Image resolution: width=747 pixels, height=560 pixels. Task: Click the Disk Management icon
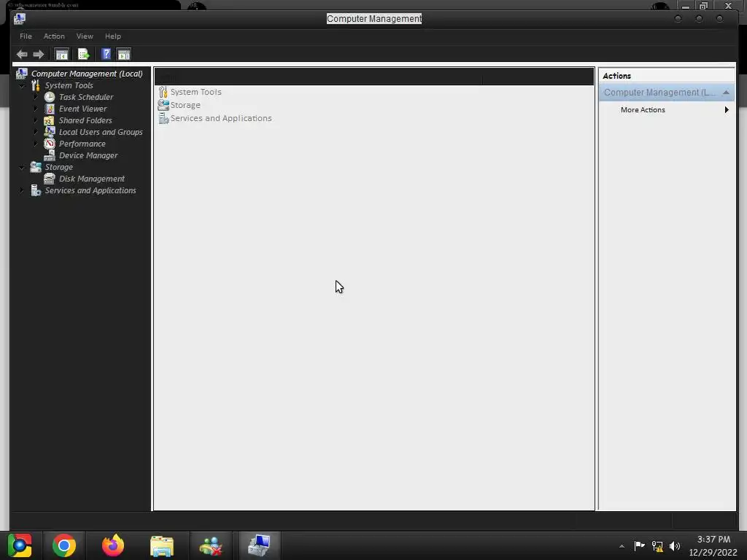coord(50,179)
